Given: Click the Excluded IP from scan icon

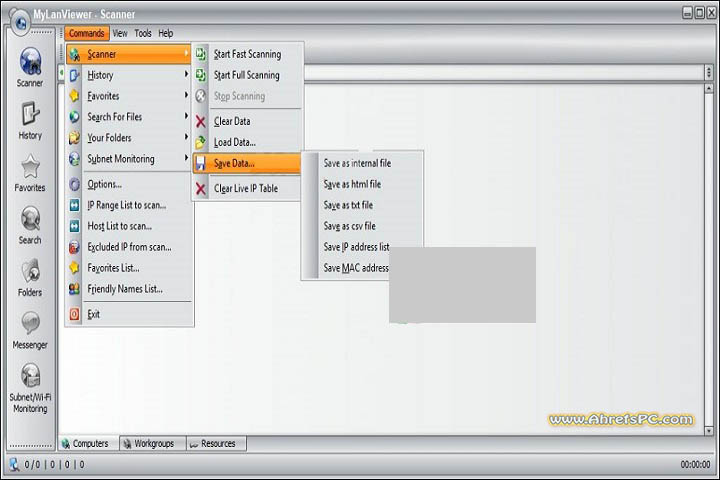Looking at the screenshot, I should pyautogui.click(x=74, y=247).
